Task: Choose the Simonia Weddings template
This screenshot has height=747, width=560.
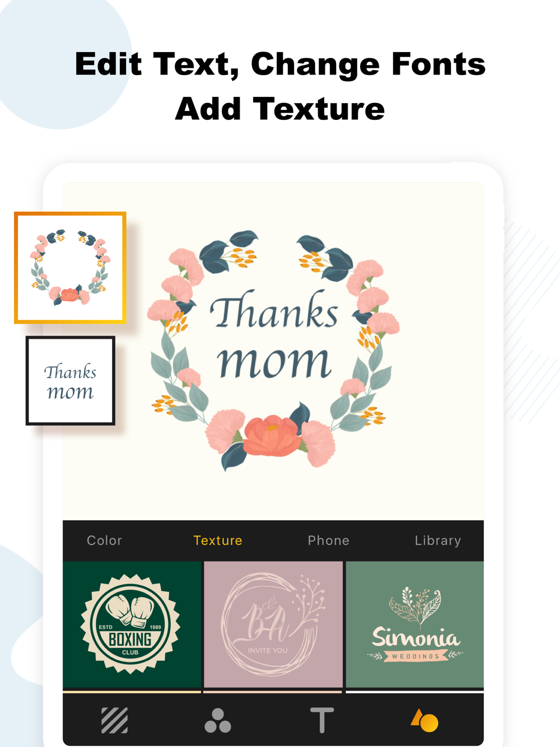Action: [415, 624]
